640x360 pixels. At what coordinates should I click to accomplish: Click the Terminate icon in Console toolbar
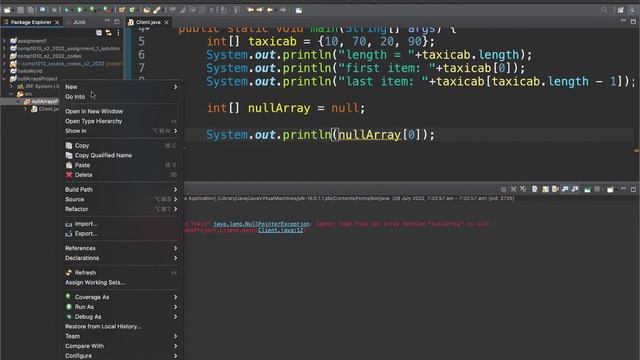click(503, 189)
